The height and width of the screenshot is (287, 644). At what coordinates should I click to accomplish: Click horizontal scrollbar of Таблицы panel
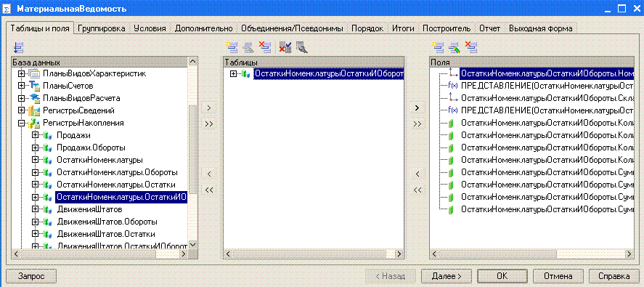(x=314, y=254)
